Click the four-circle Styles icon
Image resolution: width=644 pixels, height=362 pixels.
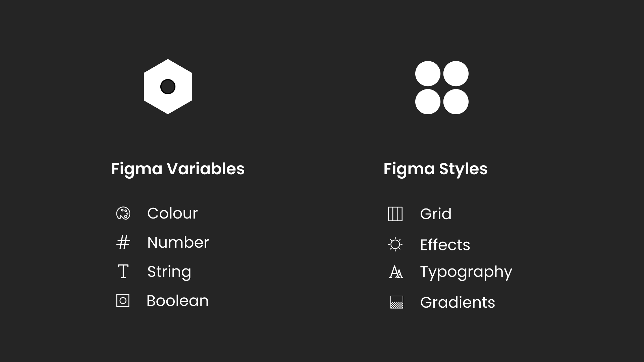click(442, 88)
